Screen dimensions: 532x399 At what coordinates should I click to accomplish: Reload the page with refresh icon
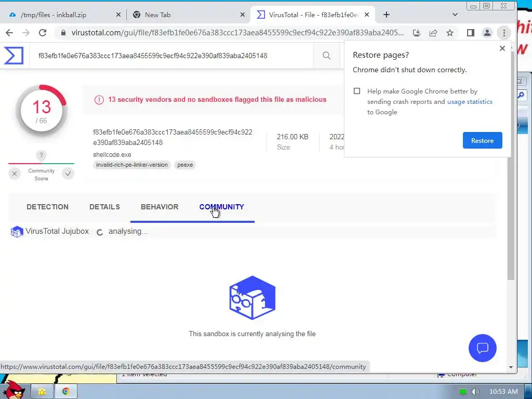(x=43, y=33)
